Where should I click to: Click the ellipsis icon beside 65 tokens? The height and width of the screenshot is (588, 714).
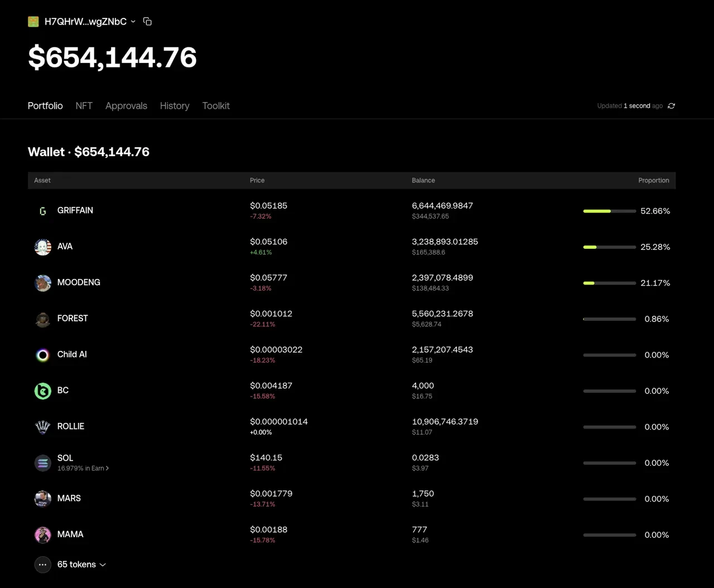pyautogui.click(x=43, y=565)
